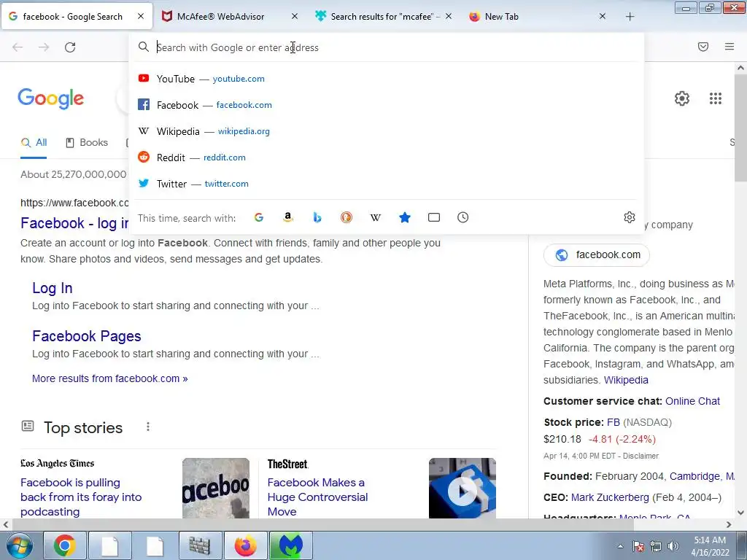Open Los Angeles Times podcasting story
Image resolution: width=747 pixels, height=560 pixels.
[81, 497]
